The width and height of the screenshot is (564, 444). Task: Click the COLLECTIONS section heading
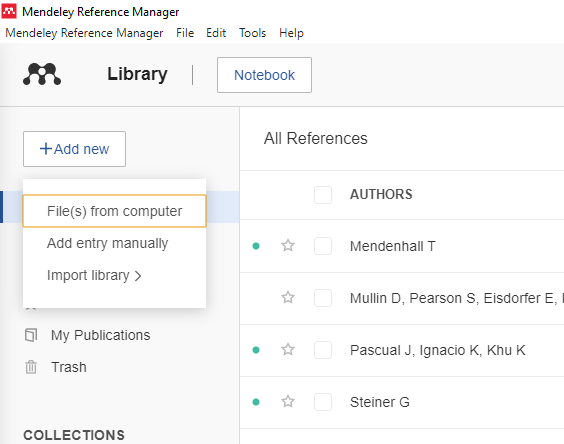click(74, 435)
